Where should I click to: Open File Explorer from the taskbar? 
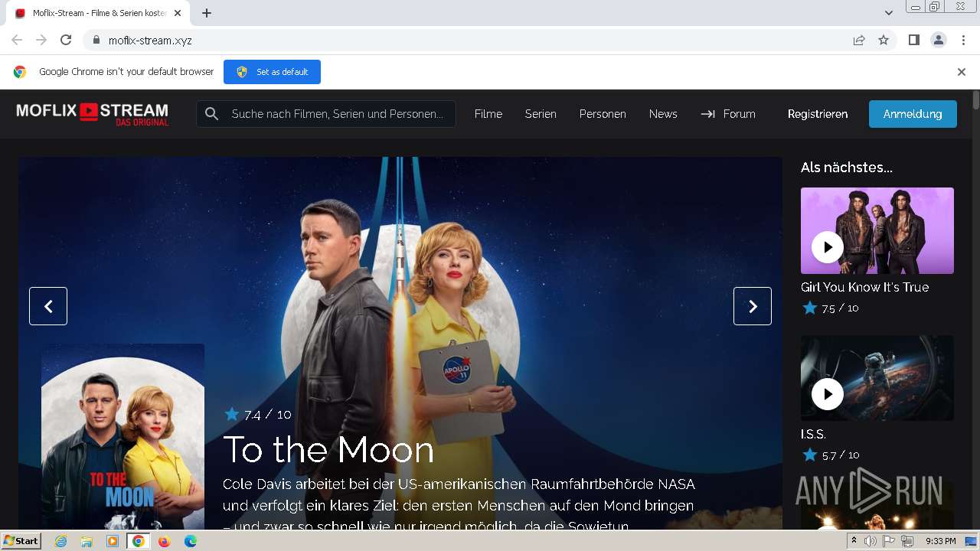pos(87,541)
